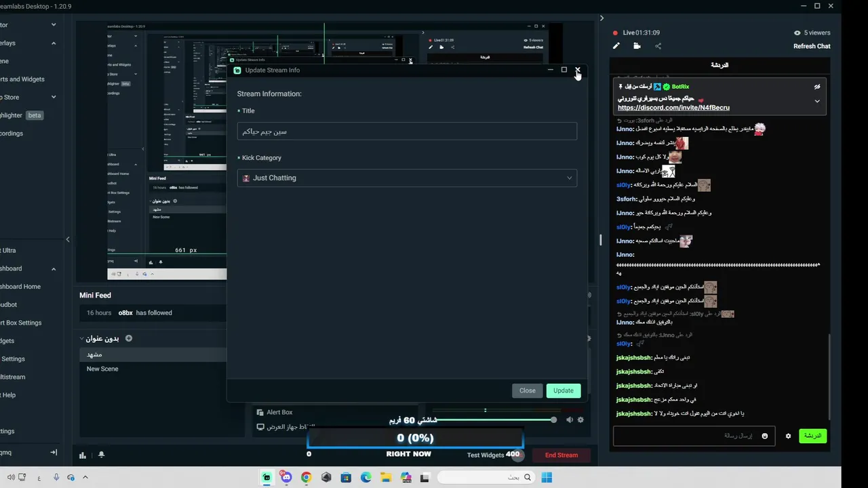Collapse the left sidebar arrow
The height and width of the screenshot is (488, 868).
tap(68, 239)
